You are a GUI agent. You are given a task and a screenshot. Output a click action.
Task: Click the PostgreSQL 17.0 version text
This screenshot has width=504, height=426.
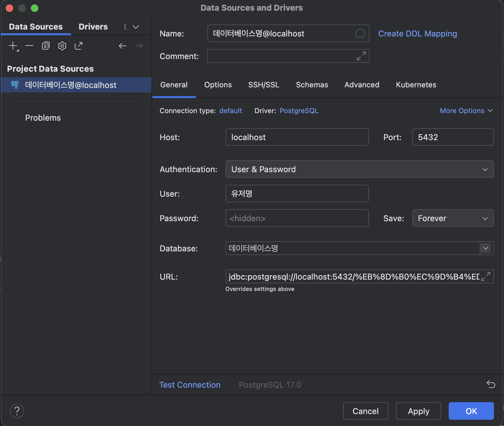click(x=270, y=385)
